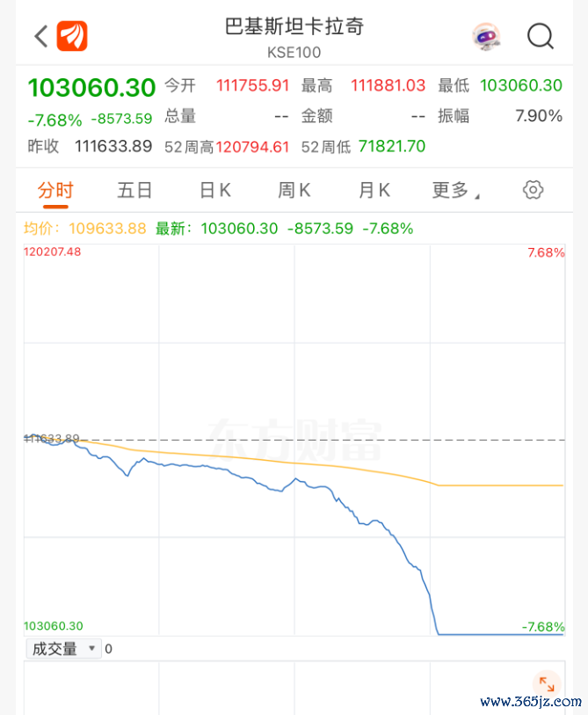Open the AI assistant robot
This screenshot has height=715, width=588.
click(487, 36)
